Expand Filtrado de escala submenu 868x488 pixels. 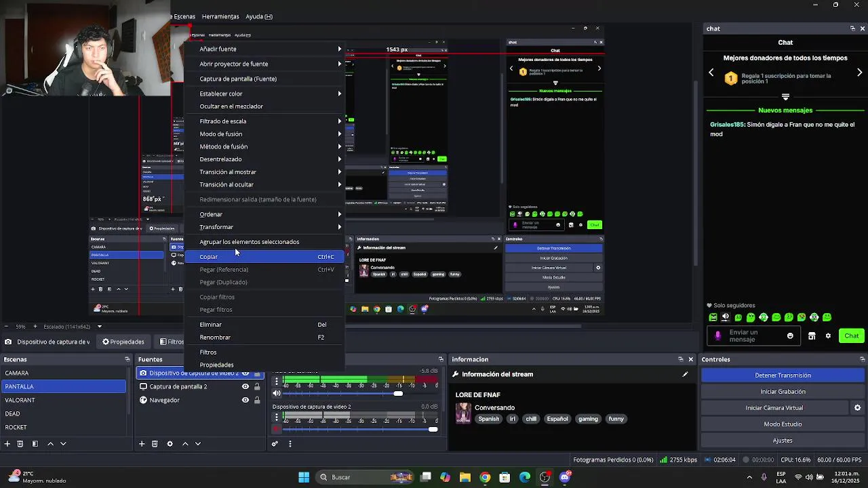coord(264,121)
